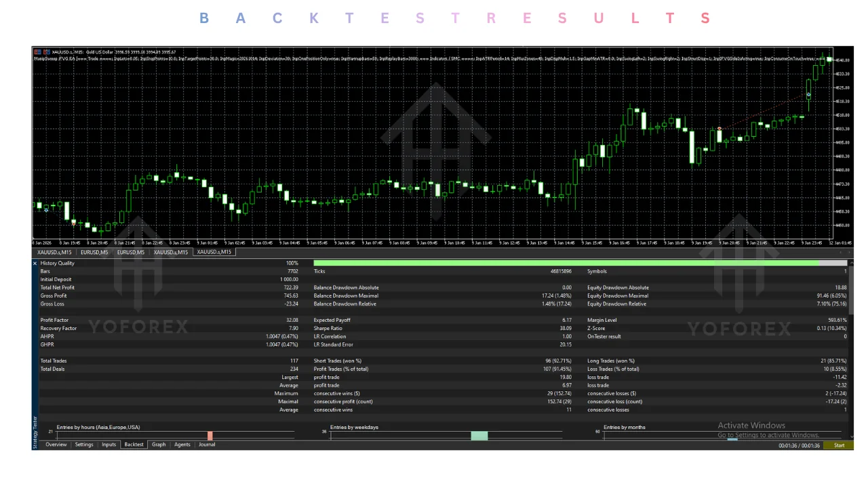Click the profit factor value '32.08'
Screen dimensions: 868x488
292,320
